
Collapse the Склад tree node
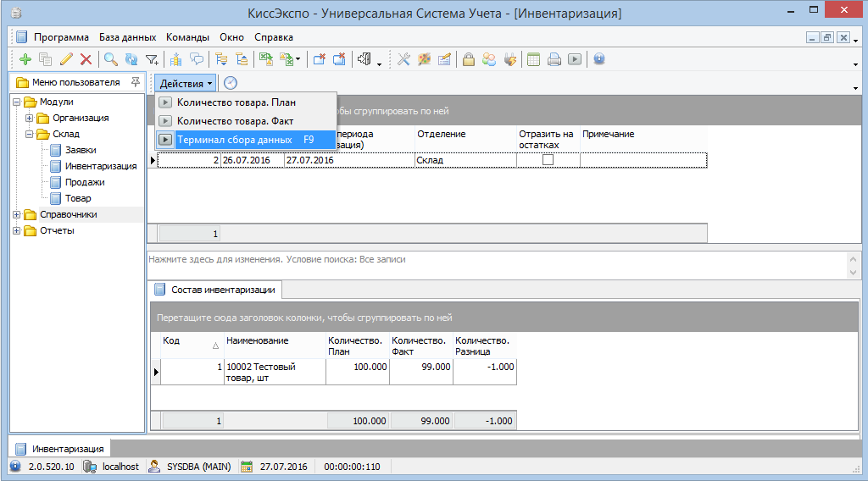click(x=29, y=134)
